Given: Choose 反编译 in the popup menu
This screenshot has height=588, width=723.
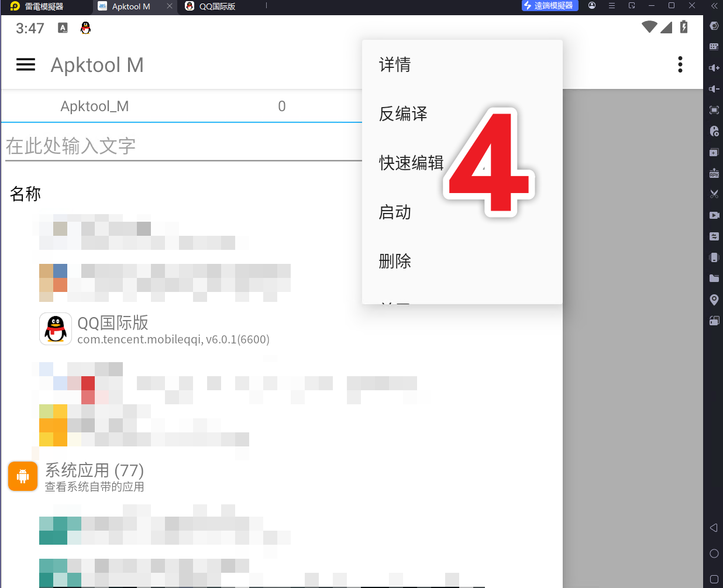Looking at the screenshot, I should [403, 114].
